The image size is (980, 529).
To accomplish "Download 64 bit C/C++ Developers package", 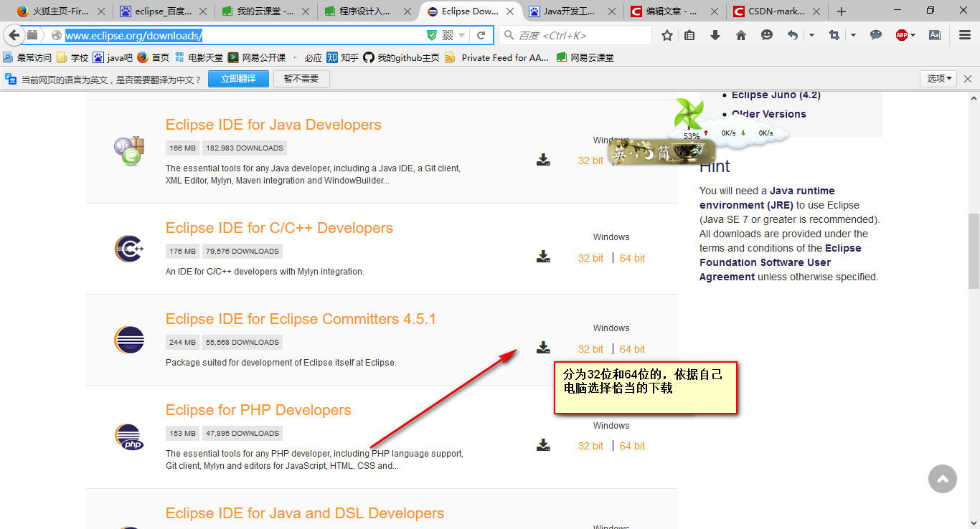I will 632,258.
